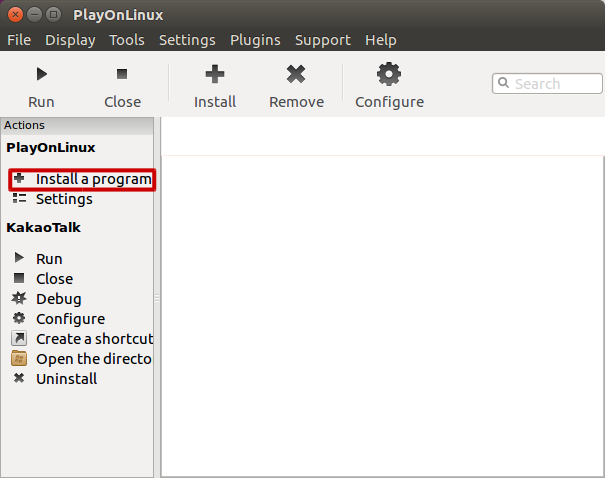Maximize the PlayOnLinux window
The width and height of the screenshot is (605, 478).
click(x=53, y=15)
